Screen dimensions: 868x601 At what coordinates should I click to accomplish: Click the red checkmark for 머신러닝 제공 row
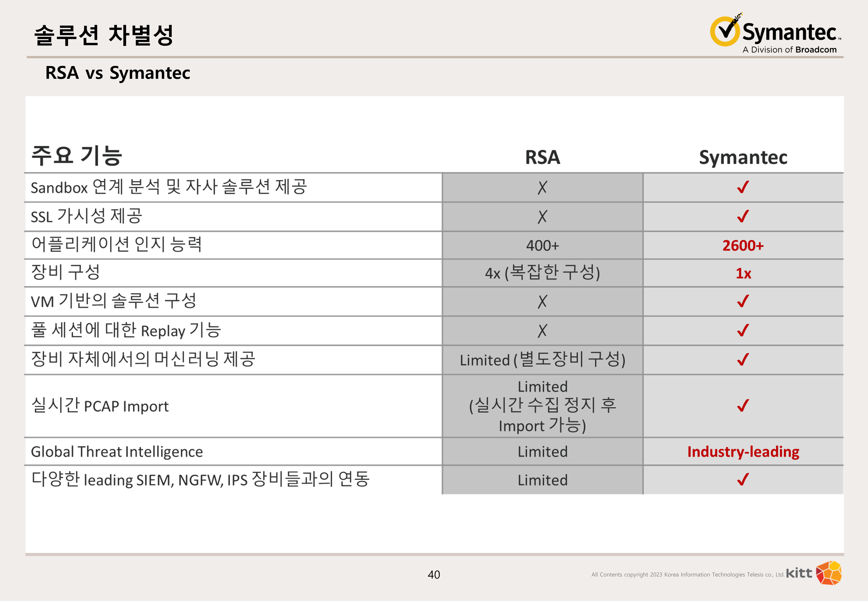pyautogui.click(x=743, y=360)
